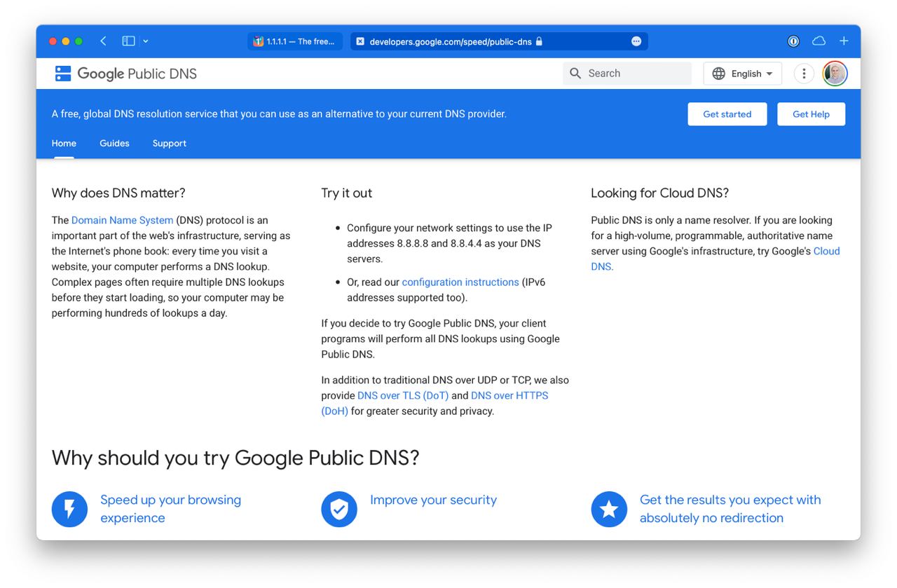
Task: Click the browser back arrow
Action: 103,41
